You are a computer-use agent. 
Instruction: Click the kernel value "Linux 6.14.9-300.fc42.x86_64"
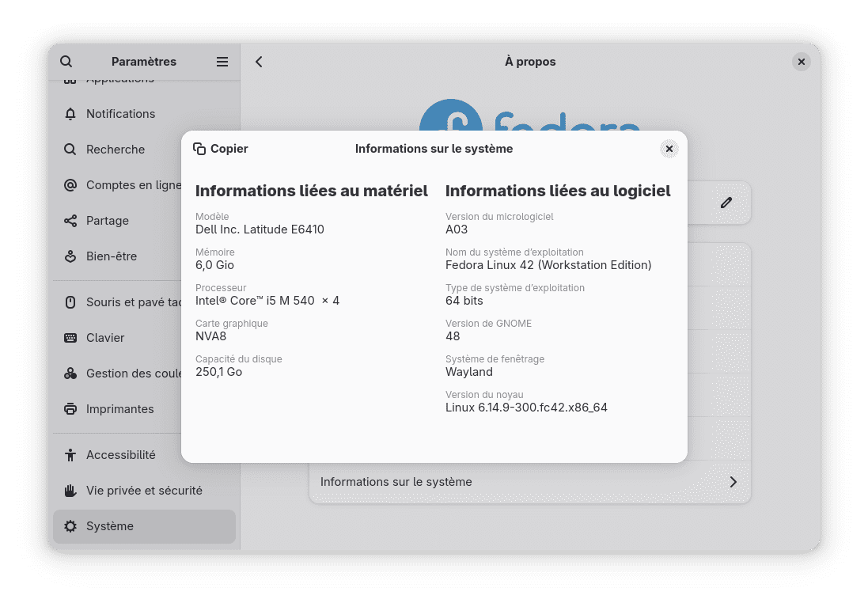(x=526, y=408)
